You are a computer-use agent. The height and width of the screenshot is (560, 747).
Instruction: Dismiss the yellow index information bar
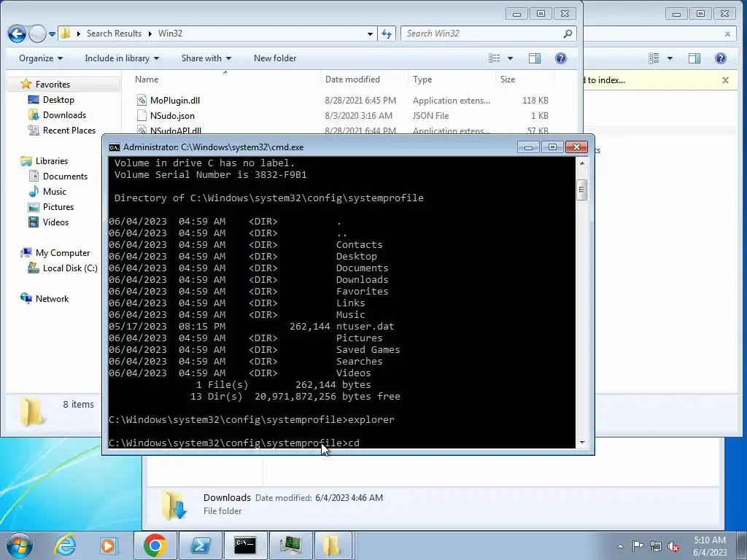click(x=725, y=80)
